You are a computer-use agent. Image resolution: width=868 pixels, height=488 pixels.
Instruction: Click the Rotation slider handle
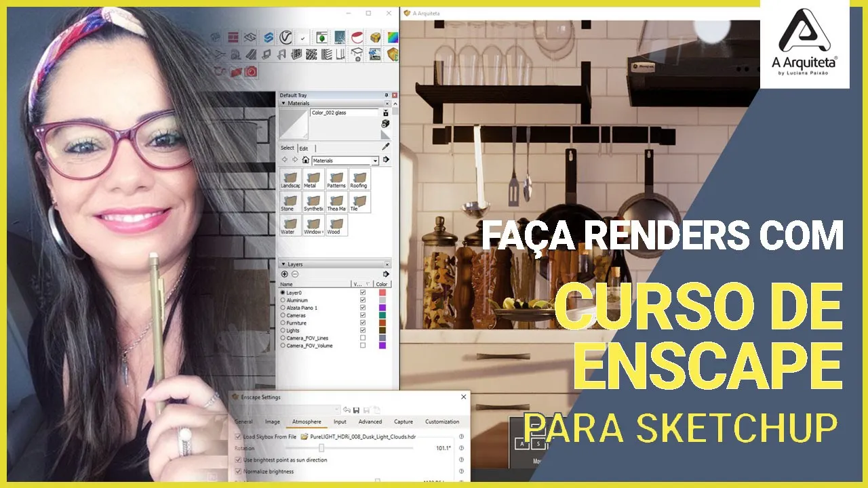click(321, 448)
